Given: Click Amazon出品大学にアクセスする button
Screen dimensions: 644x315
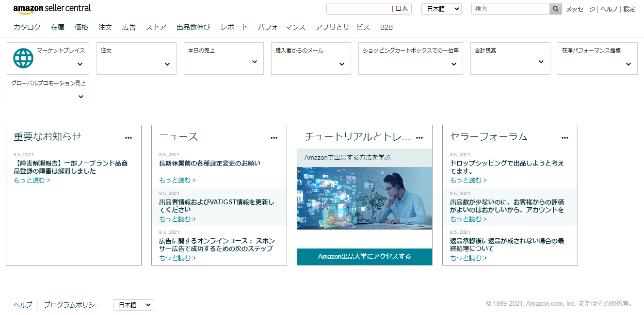Looking at the screenshot, I should pos(365,256).
